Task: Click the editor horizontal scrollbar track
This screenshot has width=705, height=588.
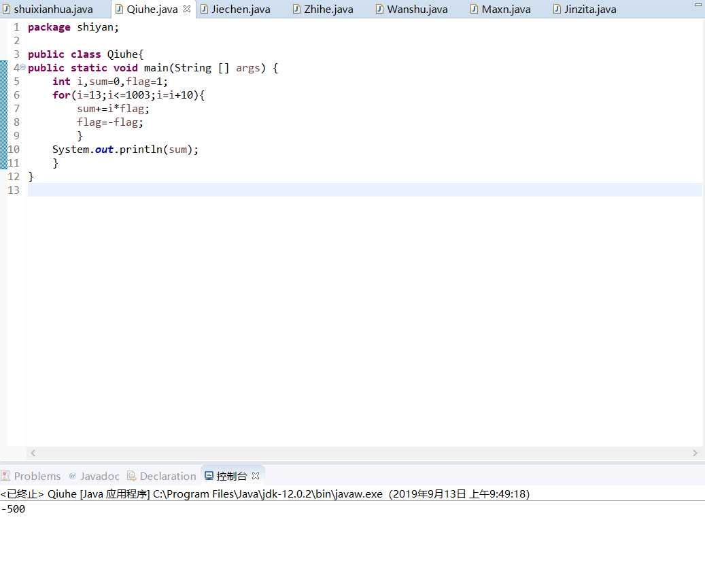Action: click(364, 453)
